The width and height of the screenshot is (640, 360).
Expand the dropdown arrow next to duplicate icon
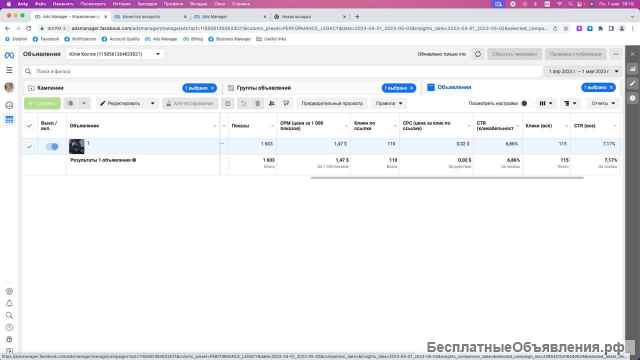(84, 103)
